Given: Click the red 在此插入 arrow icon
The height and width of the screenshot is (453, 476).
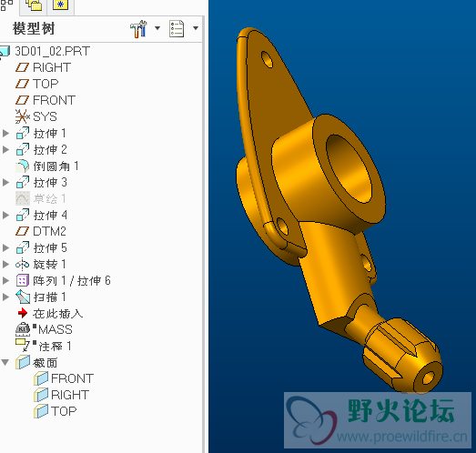Looking at the screenshot, I should point(23,313).
